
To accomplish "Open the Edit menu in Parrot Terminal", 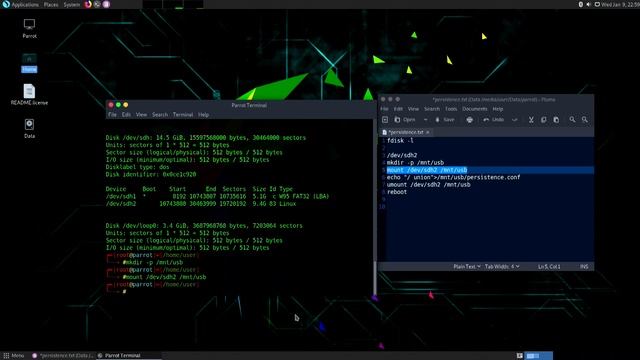I will pos(126,115).
